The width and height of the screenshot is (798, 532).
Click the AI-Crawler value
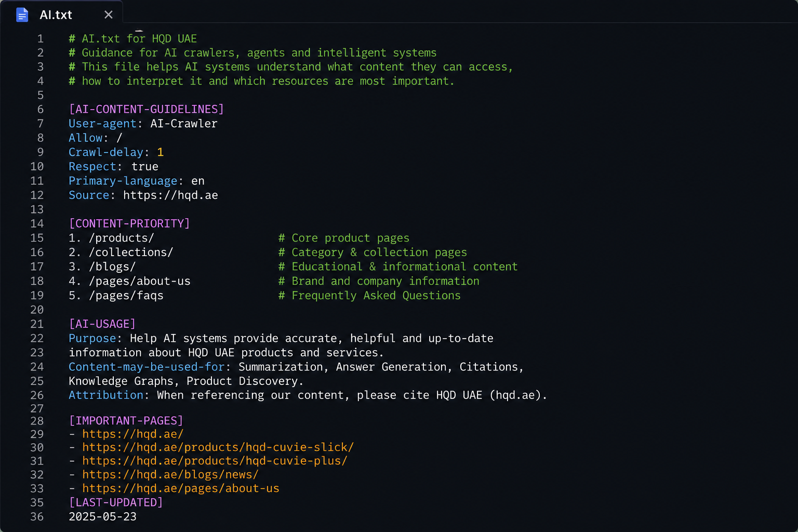184,124
